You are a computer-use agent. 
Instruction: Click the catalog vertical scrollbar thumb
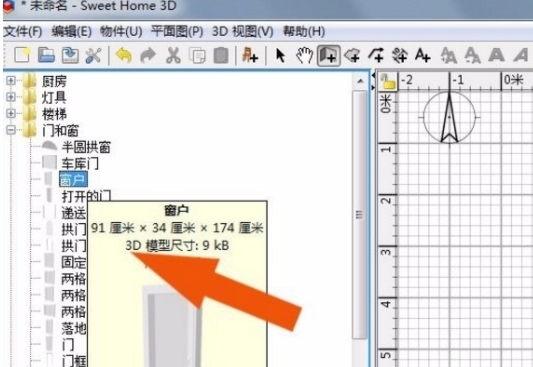360,214
